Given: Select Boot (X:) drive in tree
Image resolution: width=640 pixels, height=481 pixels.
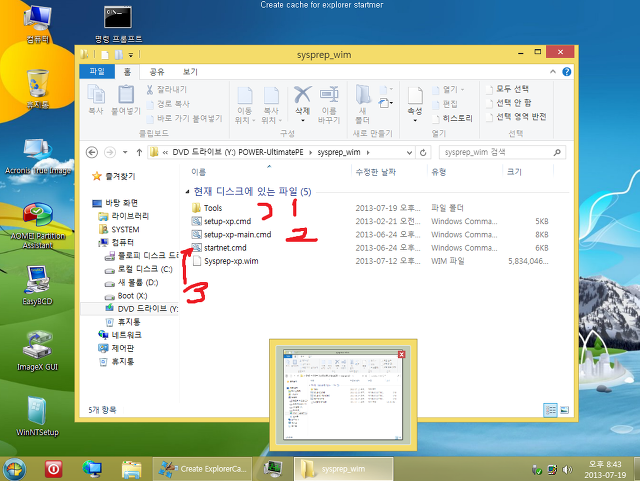Looking at the screenshot, I should [x=126, y=296].
